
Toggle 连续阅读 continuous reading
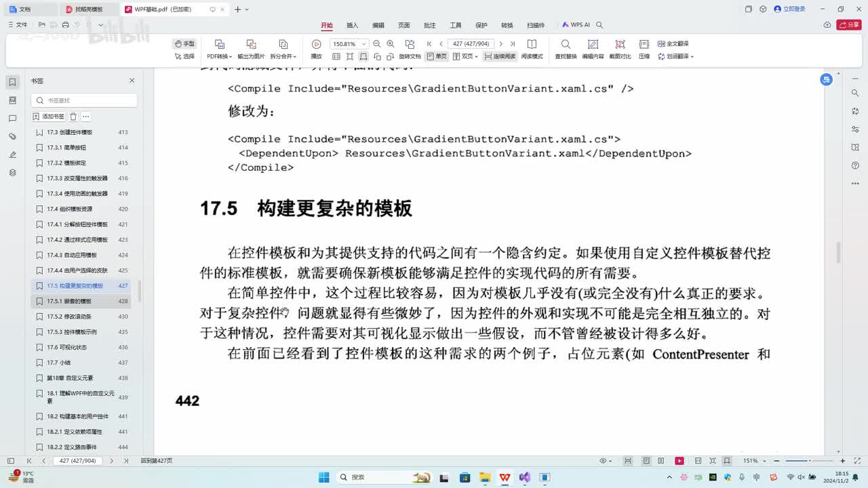point(500,56)
